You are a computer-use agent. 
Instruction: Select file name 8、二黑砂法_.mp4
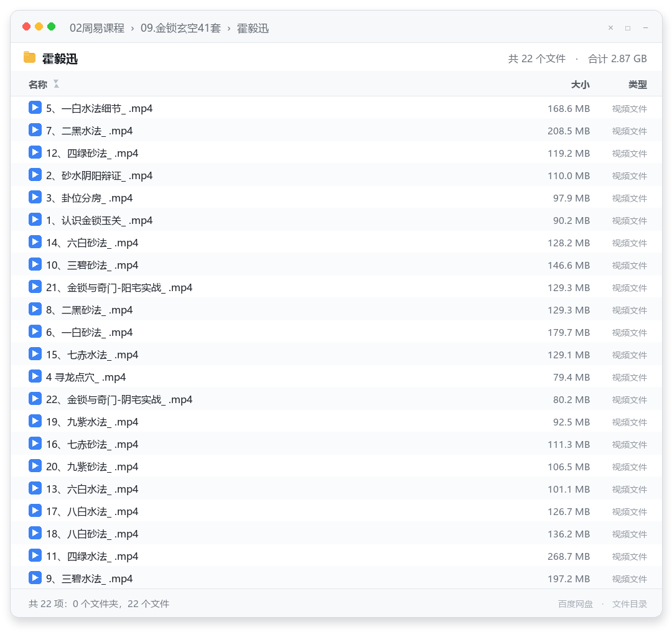[x=90, y=310]
